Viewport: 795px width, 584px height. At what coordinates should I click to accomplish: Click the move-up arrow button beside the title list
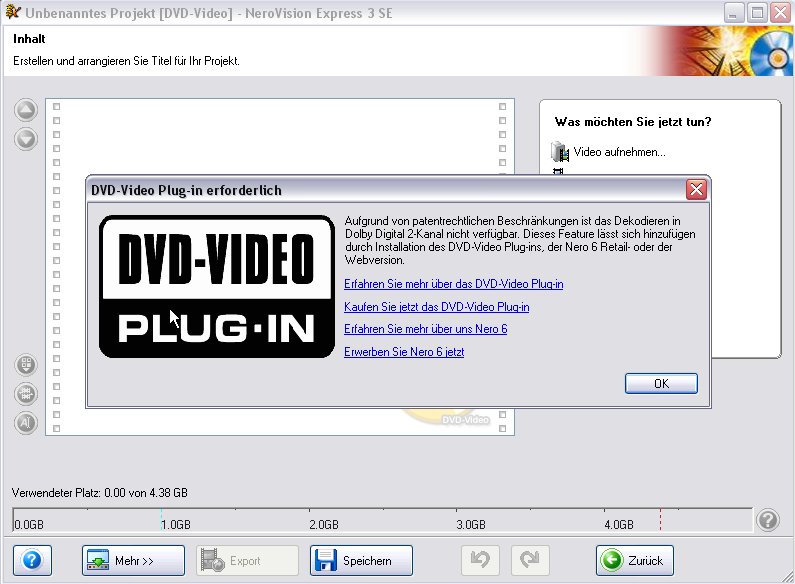[26, 110]
